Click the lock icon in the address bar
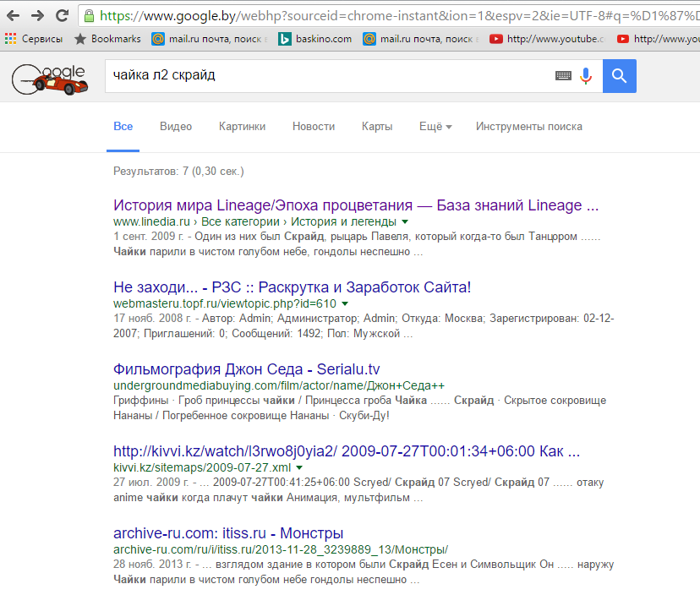Screen dimensions: 700x595 coord(88,14)
